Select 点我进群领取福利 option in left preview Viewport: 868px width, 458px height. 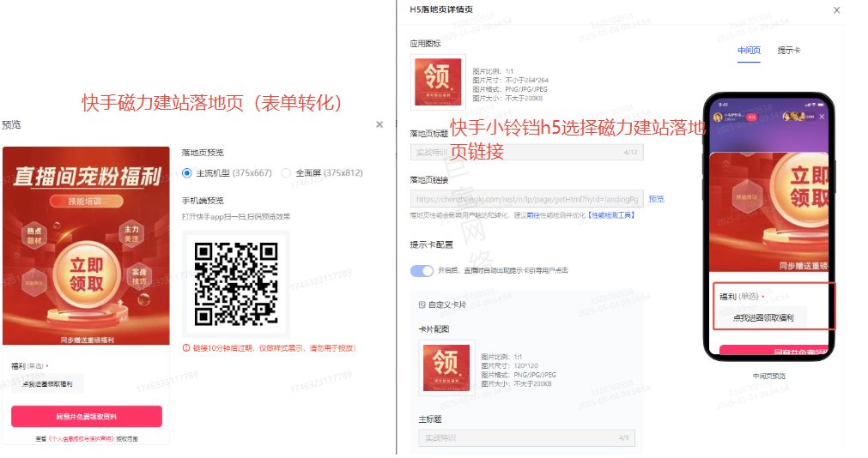(47, 384)
